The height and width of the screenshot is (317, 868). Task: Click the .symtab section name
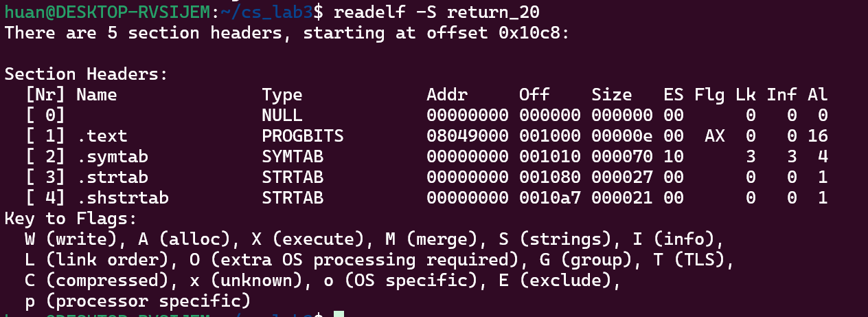(112, 157)
